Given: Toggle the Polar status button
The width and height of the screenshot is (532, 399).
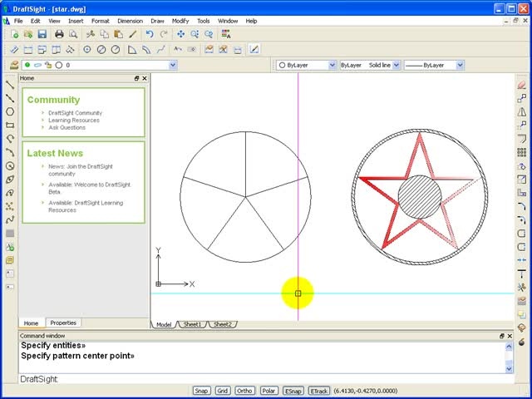Looking at the screenshot, I should [x=268, y=391].
